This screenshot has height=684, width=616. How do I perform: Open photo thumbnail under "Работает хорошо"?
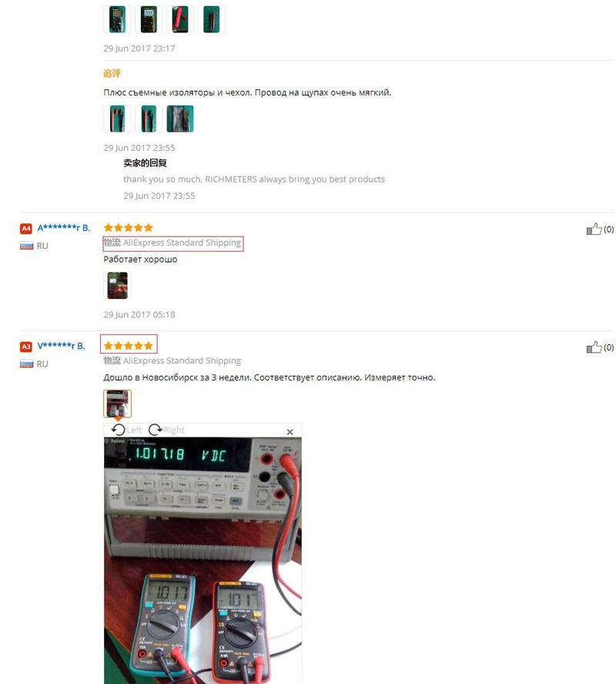coord(117,285)
